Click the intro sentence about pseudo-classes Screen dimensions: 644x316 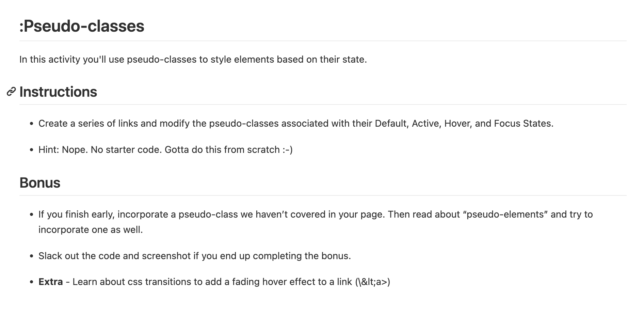(193, 60)
